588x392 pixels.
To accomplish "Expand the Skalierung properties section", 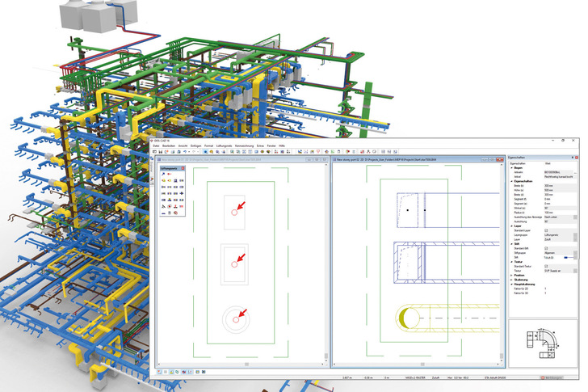I will pyautogui.click(x=510, y=279).
